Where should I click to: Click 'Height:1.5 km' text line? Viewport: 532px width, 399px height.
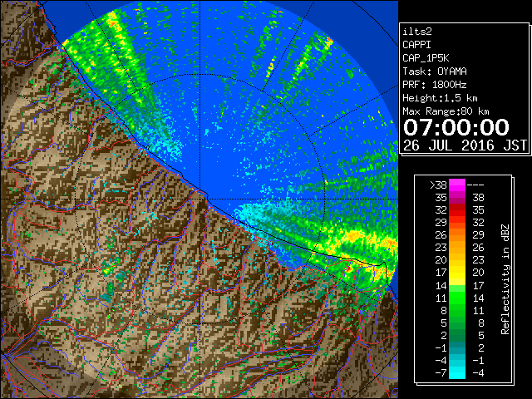(x=440, y=98)
